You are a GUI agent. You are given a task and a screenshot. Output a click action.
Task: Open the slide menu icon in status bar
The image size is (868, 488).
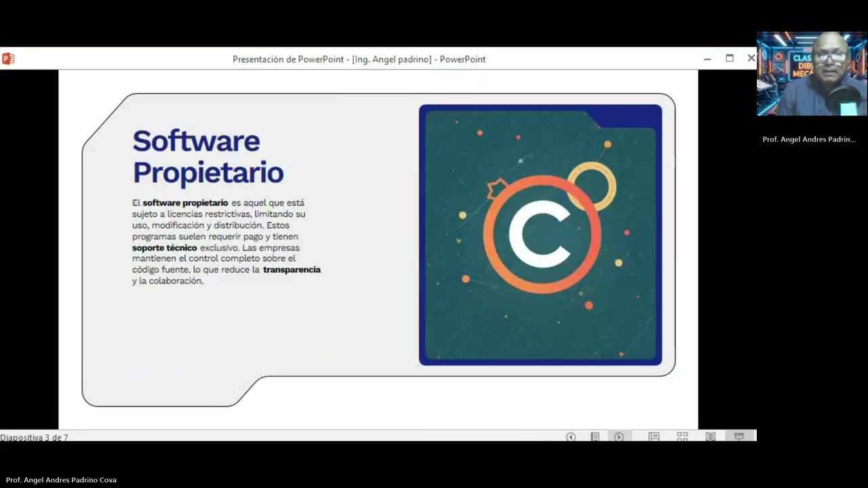[595, 437]
